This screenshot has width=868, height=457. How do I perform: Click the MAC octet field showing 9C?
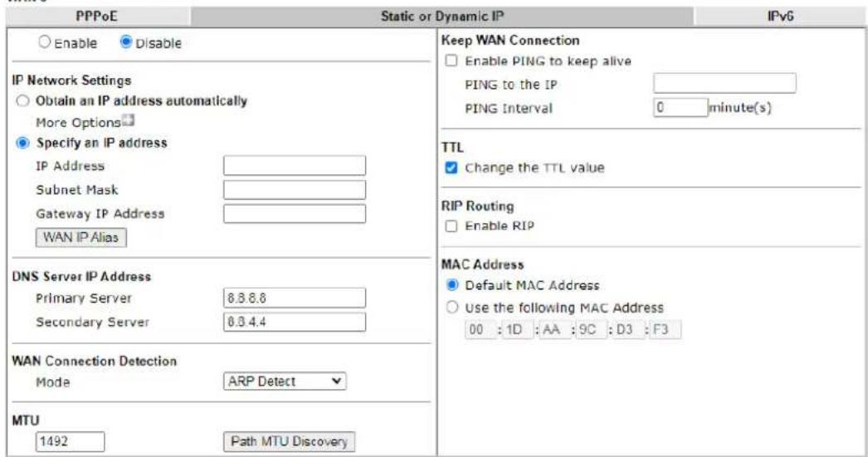pos(591,330)
